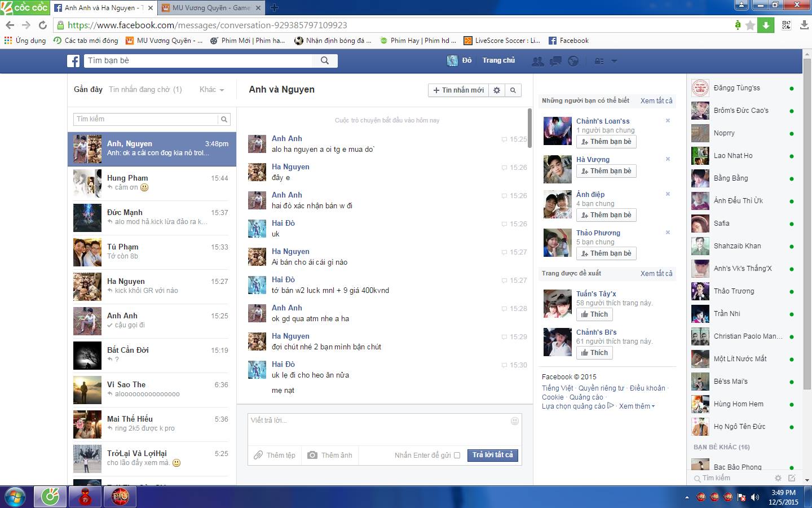Click the Facebook logo icon
The height and width of the screenshot is (508, 812).
[x=73, y=61]
